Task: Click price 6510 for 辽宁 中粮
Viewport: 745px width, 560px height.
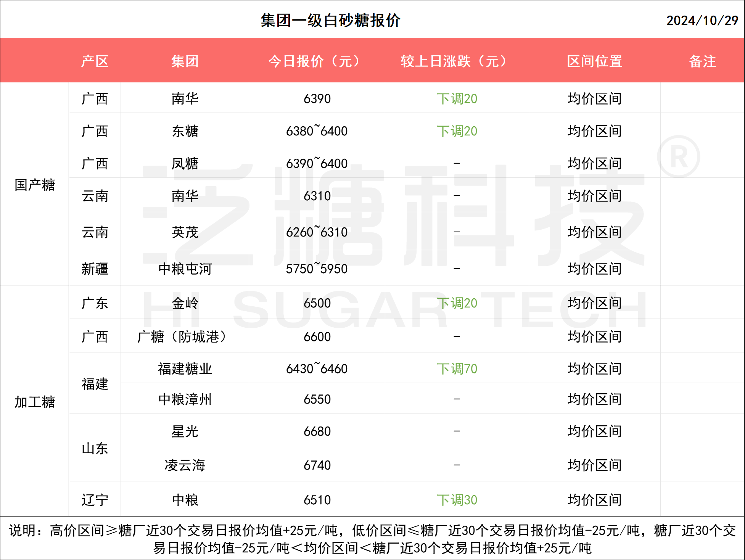Action: coord(317,500)
